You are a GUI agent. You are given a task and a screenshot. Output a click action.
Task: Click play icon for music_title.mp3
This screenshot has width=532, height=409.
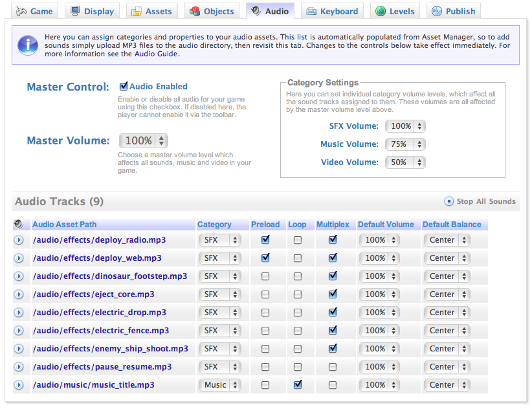19,385
